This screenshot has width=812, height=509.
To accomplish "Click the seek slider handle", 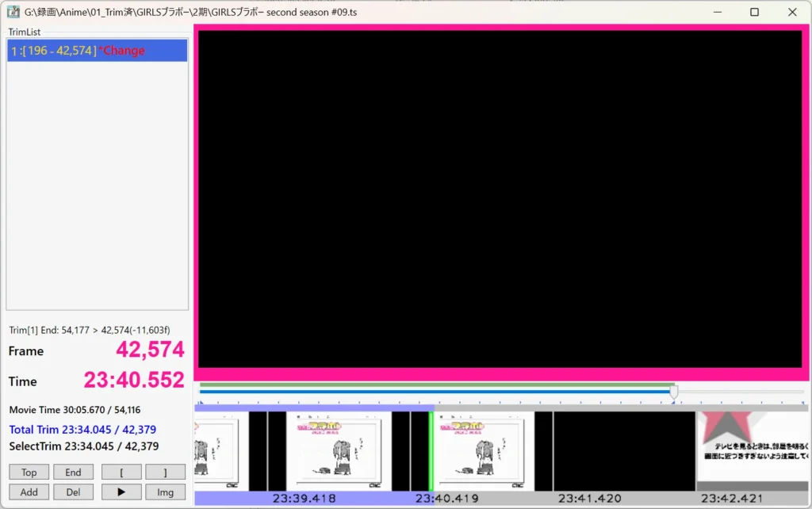I will (x=674, y=392).
